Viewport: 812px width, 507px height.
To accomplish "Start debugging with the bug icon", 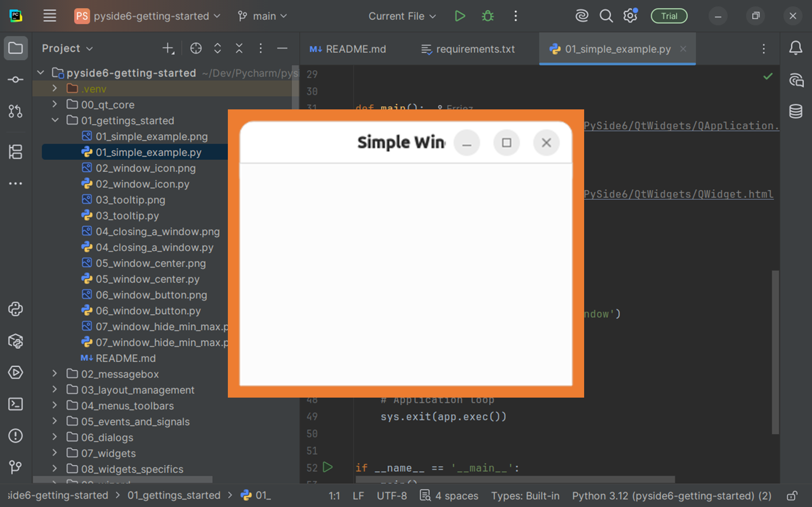I will pyautogui.click(x=488, y=16).
